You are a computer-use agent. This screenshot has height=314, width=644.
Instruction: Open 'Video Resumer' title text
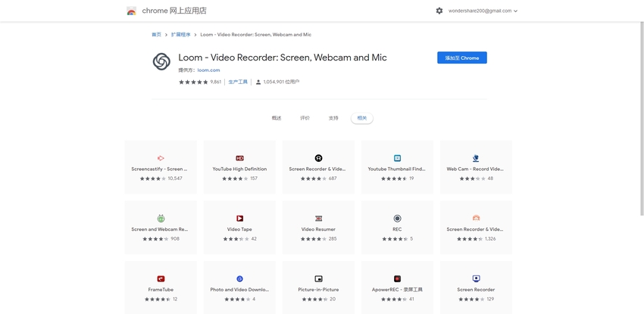pos(318,229)
